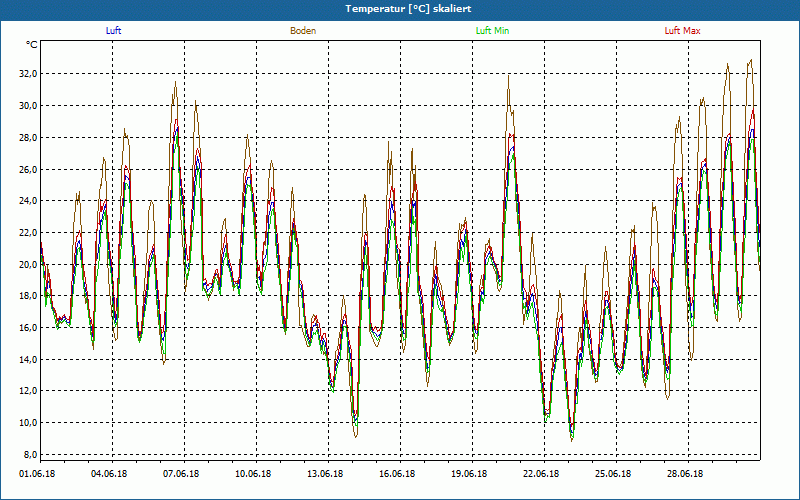Click the 12,0 y-axis value
The height and width of the screenshot is (500, 800).
(x=28, y=391)
